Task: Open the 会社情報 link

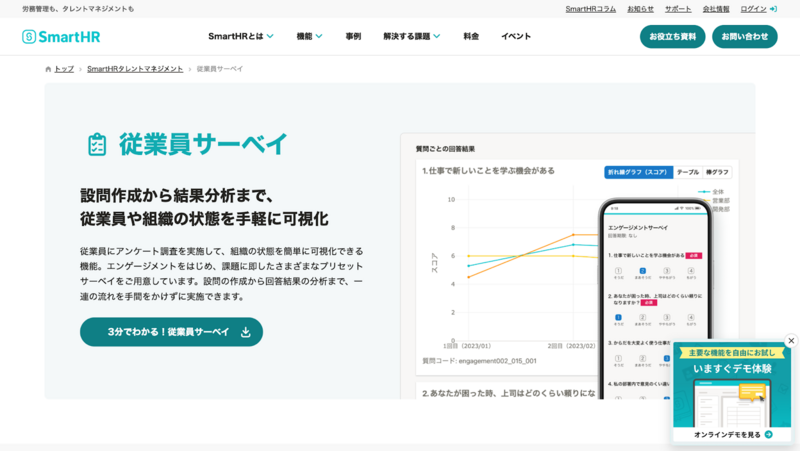Action: (716, 9)
